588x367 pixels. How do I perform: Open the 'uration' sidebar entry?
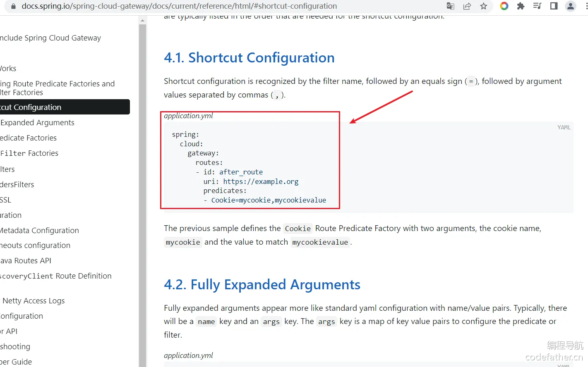[11, 215]
